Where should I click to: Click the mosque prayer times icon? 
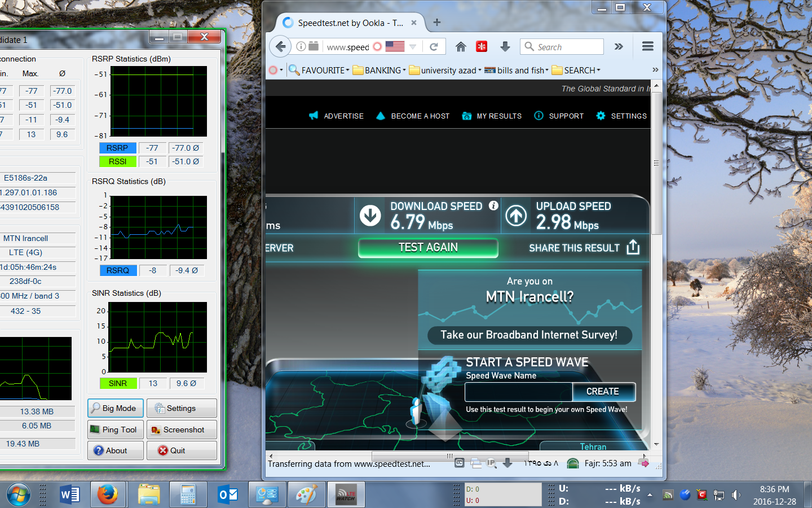click(x=572, y=463)
